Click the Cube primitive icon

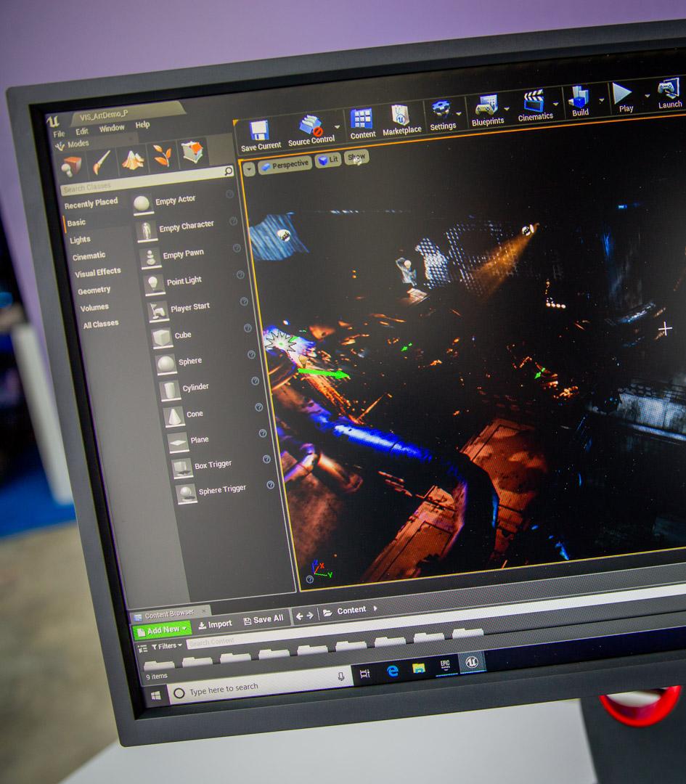(162, 338)
